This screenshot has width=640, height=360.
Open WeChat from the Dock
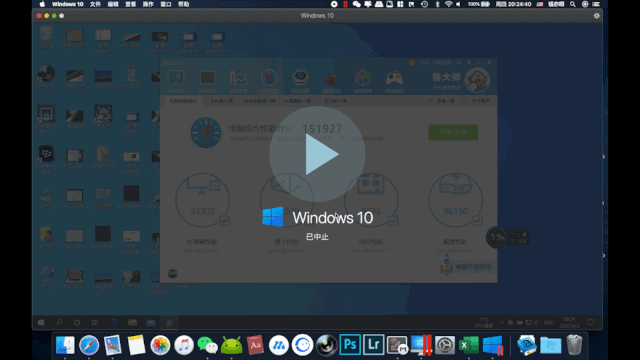pos(207,345)
